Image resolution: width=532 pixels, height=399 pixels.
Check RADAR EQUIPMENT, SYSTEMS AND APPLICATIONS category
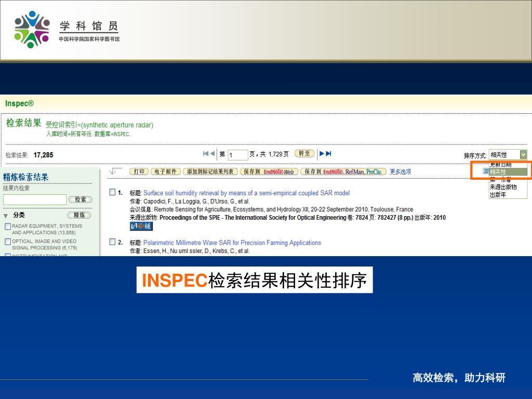click(x=8, y=227)
